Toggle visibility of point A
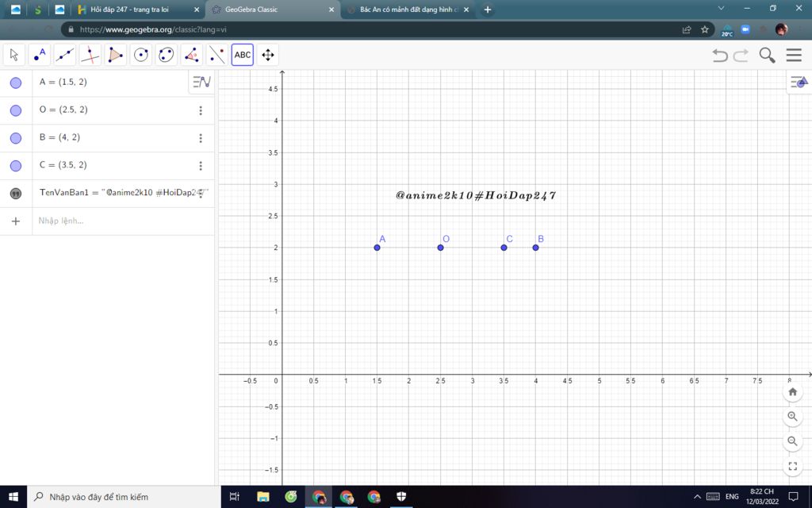This screenshot has width=812, height=508. coord(16,83)
